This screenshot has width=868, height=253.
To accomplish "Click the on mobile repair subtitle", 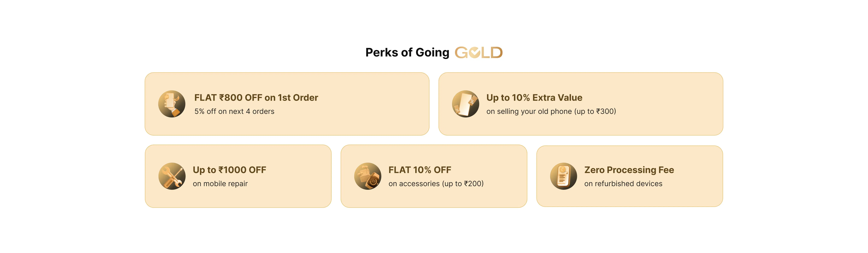I will point(220,184).
